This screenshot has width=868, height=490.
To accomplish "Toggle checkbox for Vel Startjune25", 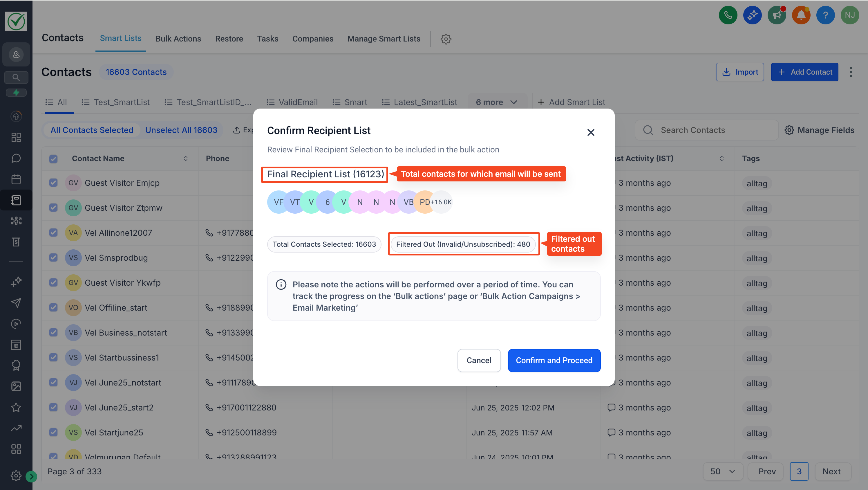I will coord(53,432).
